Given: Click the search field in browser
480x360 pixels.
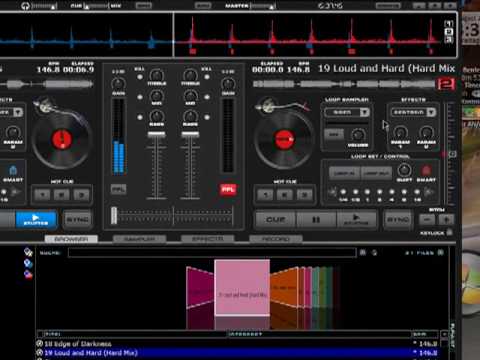Looking at the screenshot, I should [x=212, y=253].
